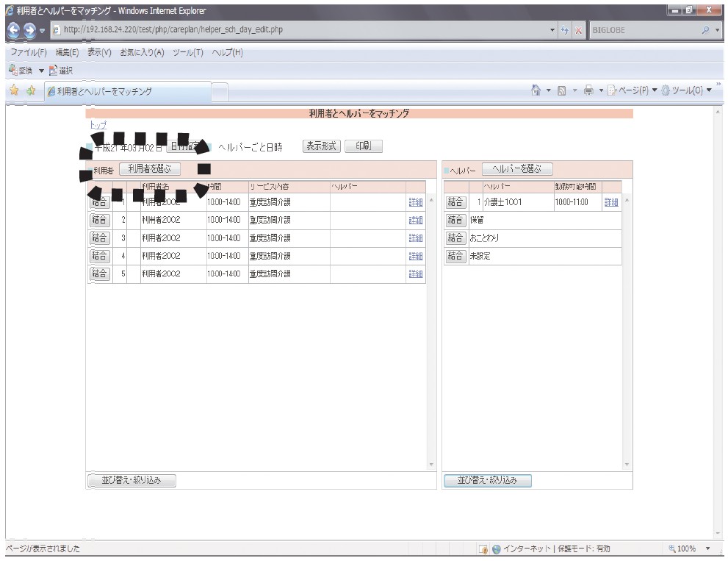Open 詳細 link for 介護士1001
728x561 pixels.
tap(611, 202)
